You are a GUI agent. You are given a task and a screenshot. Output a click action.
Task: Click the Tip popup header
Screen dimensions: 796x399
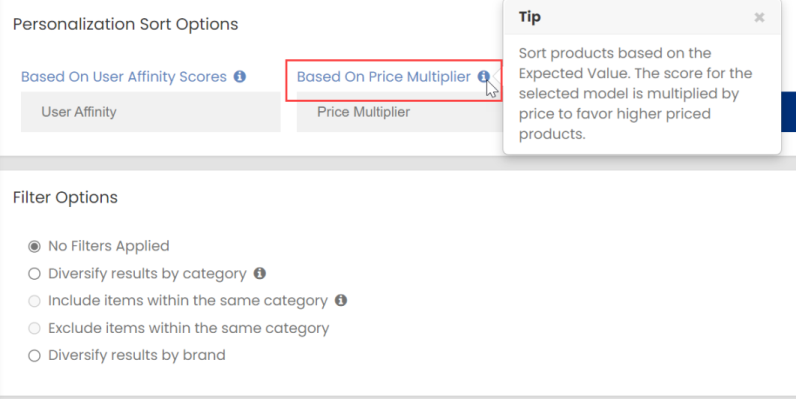pyautogui.click(x=642, y=18)
